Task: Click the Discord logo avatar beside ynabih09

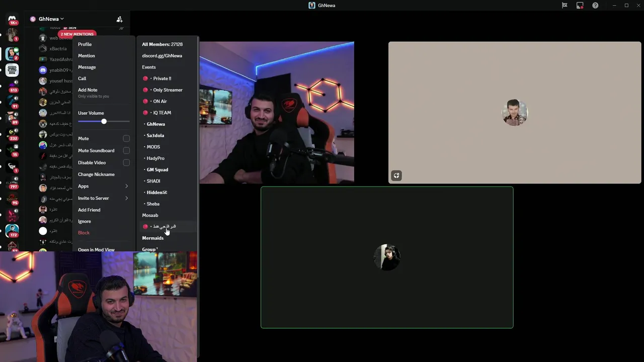Action: (x=43, y=70)
